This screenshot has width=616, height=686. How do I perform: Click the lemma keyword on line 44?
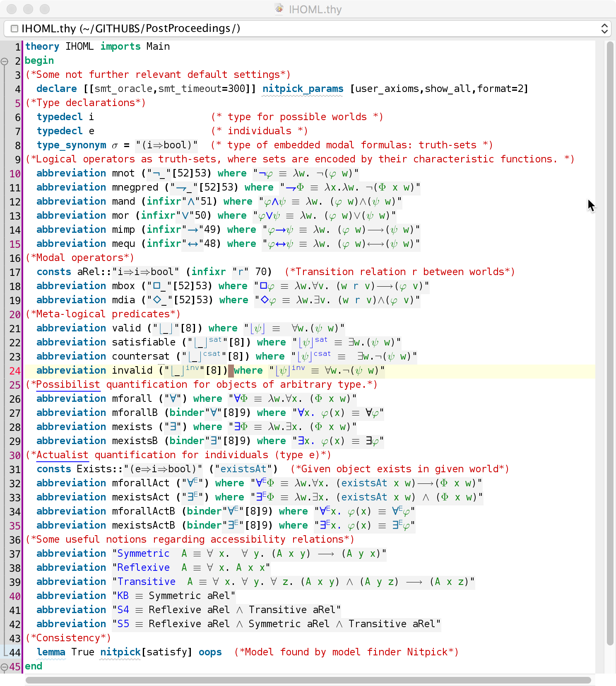(51, 652)
